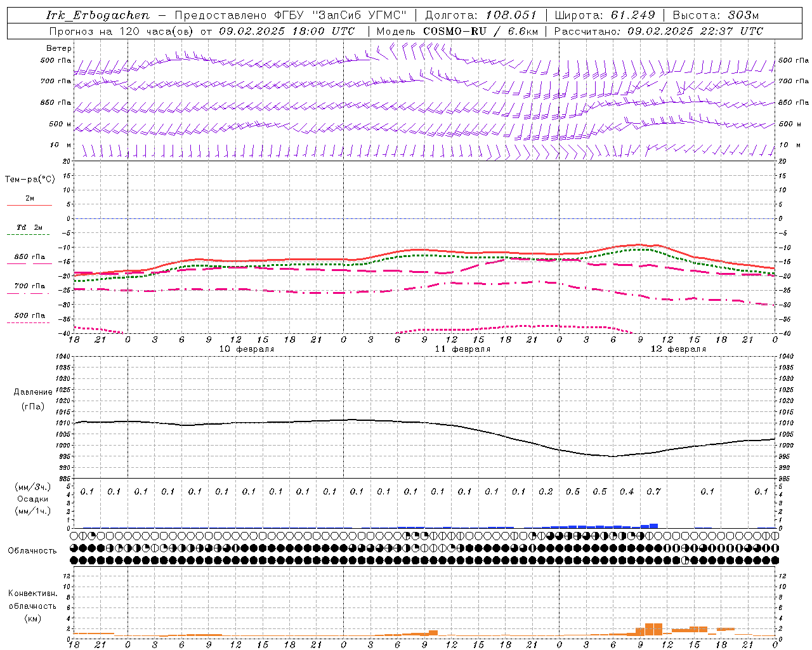The width and height of the screenshot is (812, 650).
Task: Click the (гПа) unit under Давление
Action: click(x=33, y=407)
